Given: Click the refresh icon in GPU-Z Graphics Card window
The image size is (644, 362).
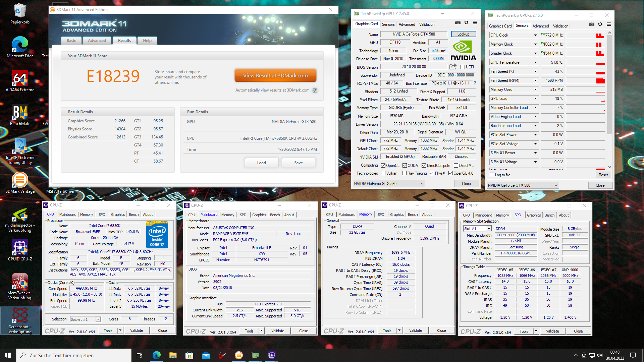Looking at the screenshot, I should point(466,23).
